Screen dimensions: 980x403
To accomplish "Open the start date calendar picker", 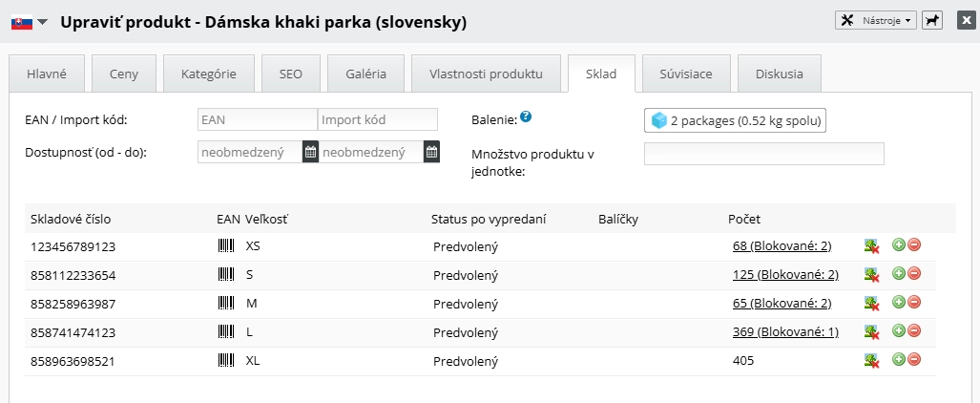I will (x=310, y=151).
